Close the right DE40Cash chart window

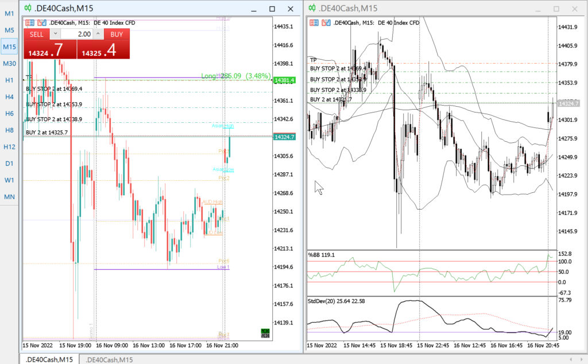coord(574,9)
